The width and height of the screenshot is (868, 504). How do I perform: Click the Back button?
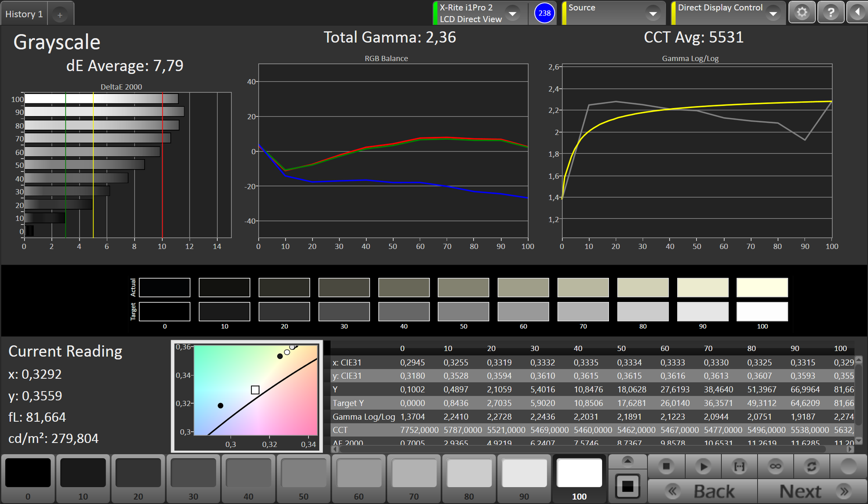703,491
